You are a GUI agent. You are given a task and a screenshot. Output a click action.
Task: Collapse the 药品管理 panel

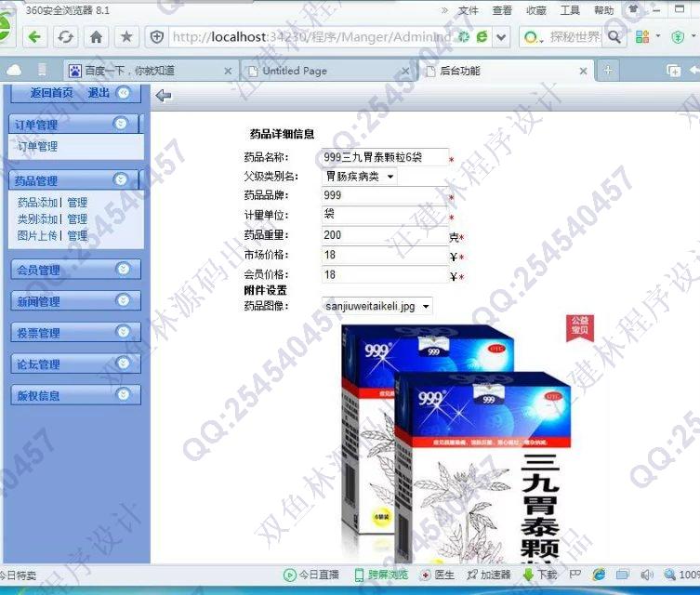(x=121, y=179)
